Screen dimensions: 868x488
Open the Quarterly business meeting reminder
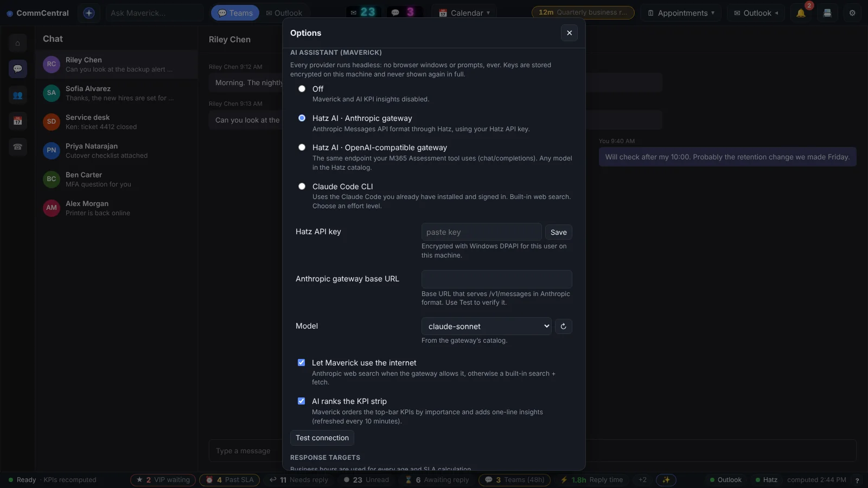click(x=583, y=12)
